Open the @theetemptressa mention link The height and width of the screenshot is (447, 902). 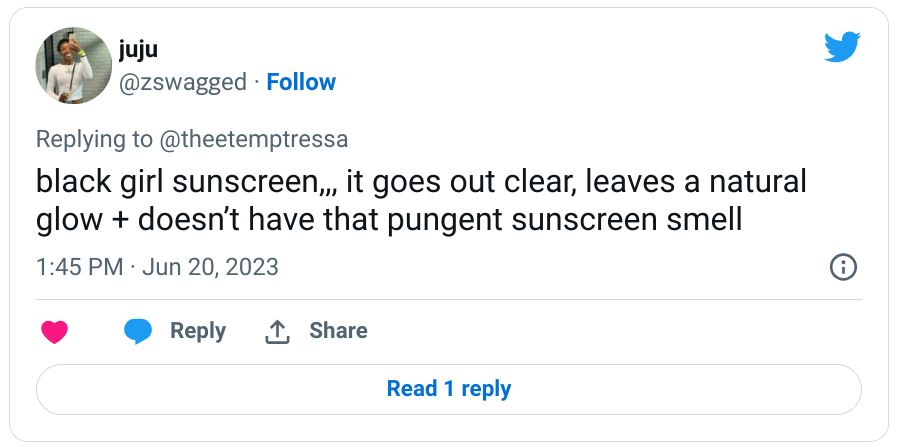254,139
